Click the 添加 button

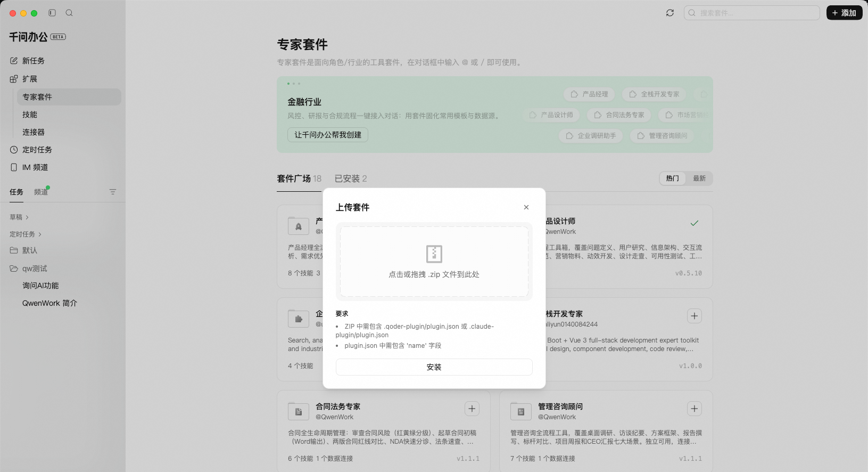844,13
